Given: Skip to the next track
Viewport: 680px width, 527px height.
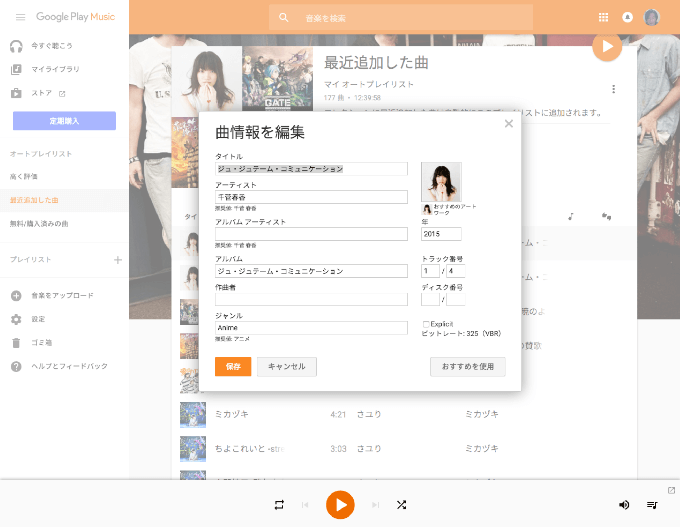Looking at the screenshot, I should coord(376,505).
